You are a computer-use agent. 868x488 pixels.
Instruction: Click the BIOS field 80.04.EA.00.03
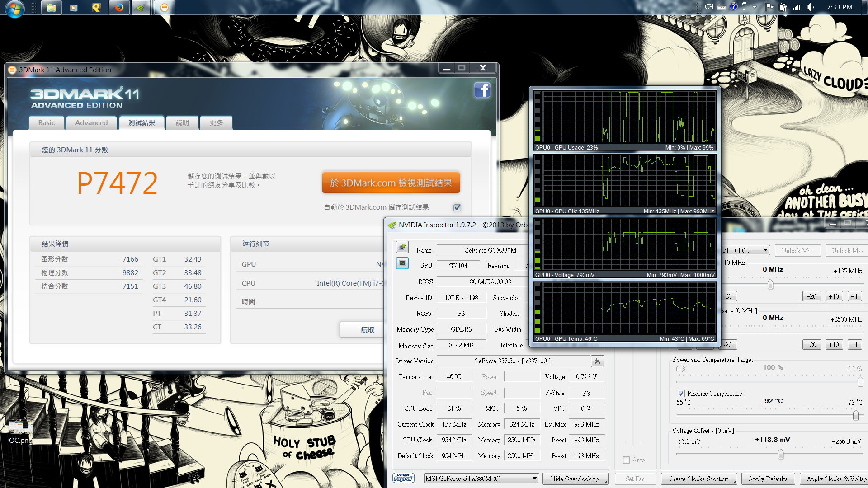tap(483, 282)
